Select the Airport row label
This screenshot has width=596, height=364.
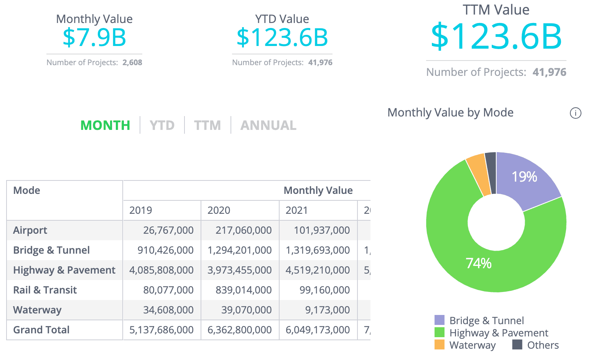[x=30, y=230]
